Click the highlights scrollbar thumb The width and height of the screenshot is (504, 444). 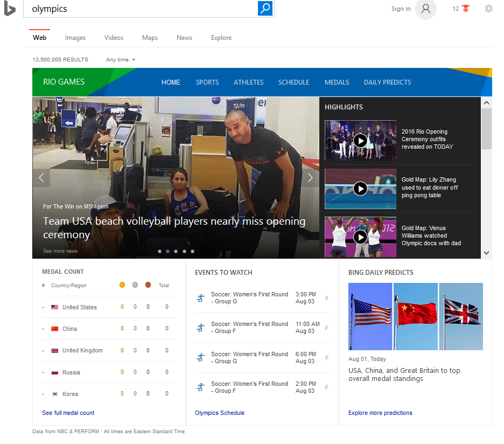coord(486,129)
